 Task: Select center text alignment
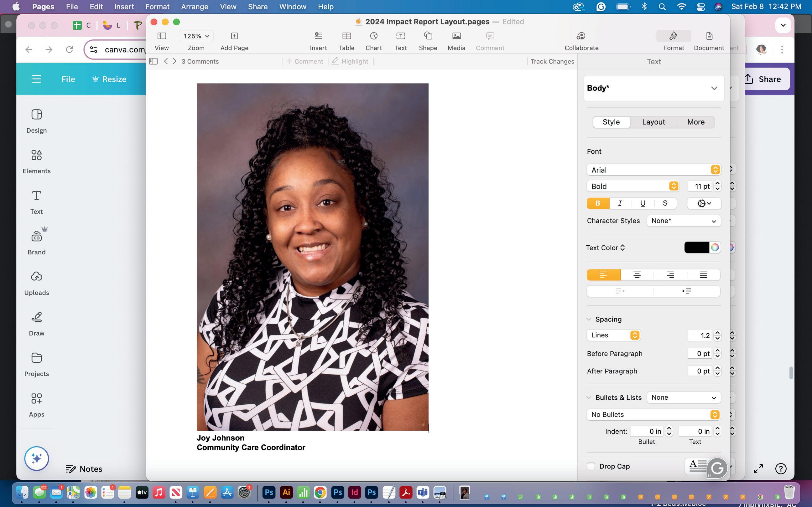637,275
